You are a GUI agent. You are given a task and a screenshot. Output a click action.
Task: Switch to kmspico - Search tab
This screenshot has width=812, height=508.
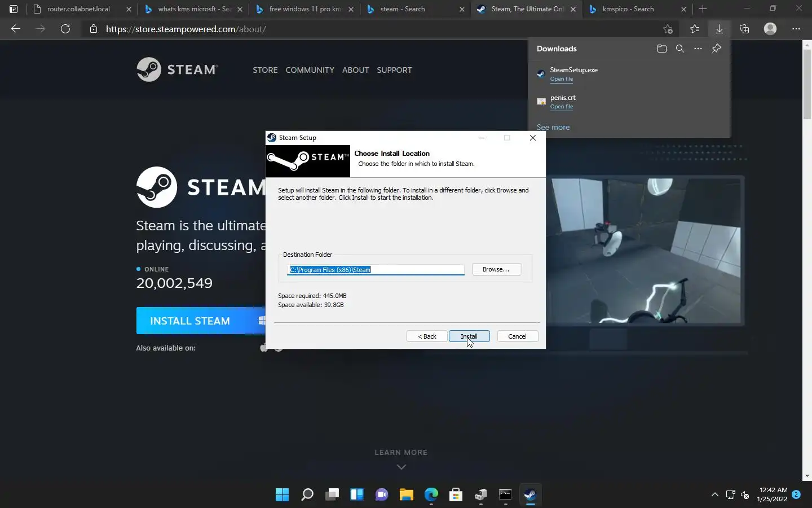click(638, 9)
